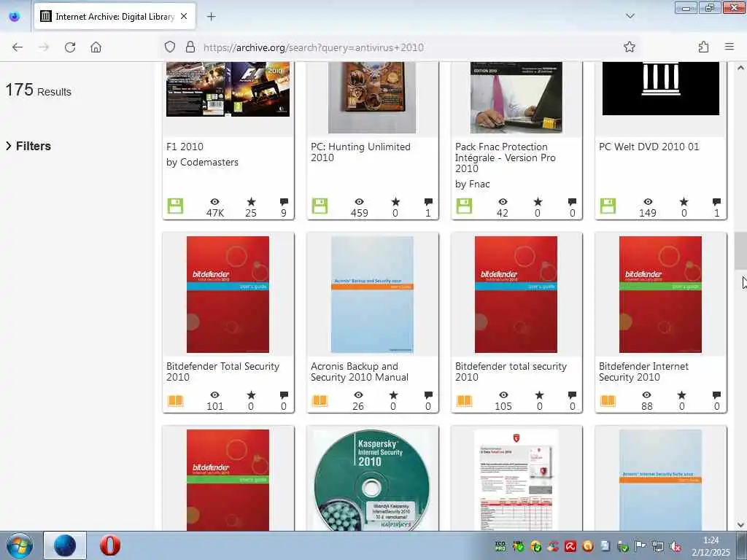Click favorites star on Bitdefender Internet Security card
The height and width of the screenshot is (560, 747).
[682, 394]
